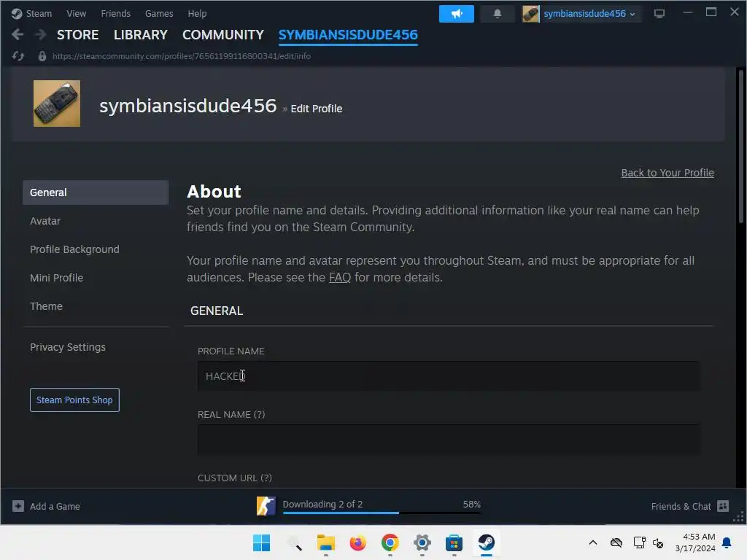Open the Games menu
Screen dimensions: 747x560
pos(159,14)
